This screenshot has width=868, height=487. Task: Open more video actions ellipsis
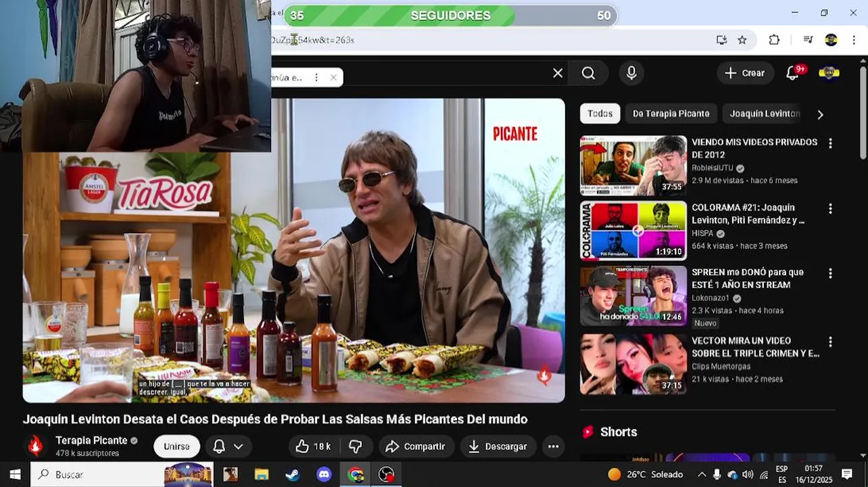click(x=554, y=446)
